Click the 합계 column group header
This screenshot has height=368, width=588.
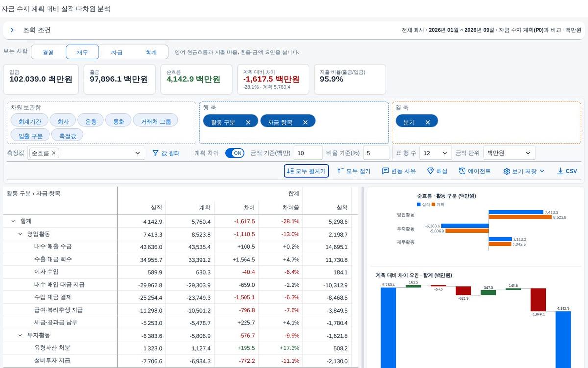point(210,194)
